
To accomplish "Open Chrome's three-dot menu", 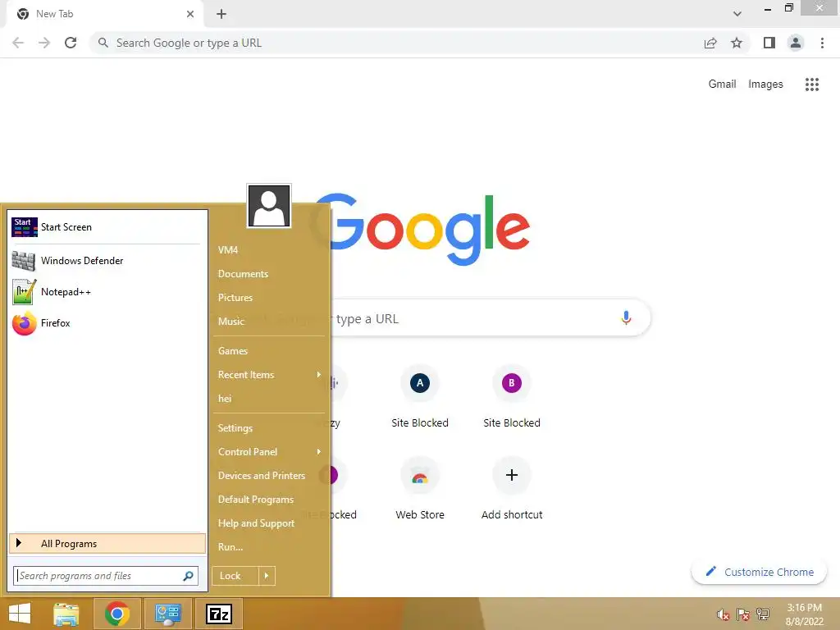I will (x=822, y=43).
